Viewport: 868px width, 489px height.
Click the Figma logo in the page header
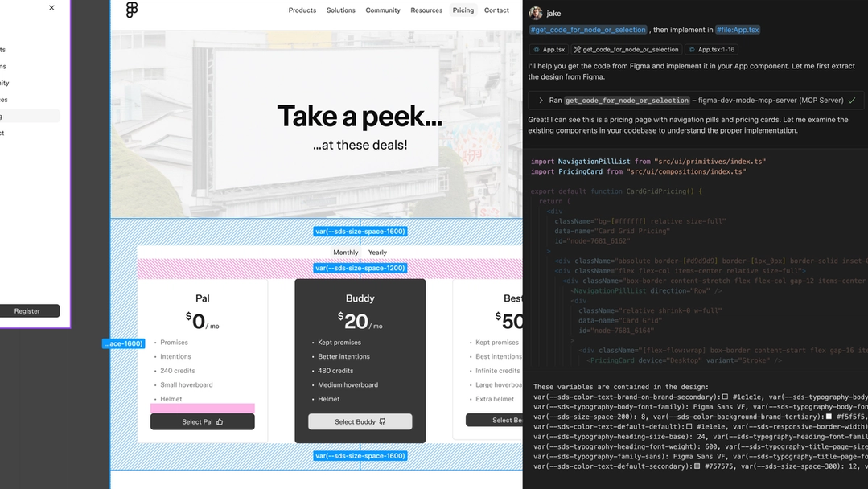coord(133,10)
